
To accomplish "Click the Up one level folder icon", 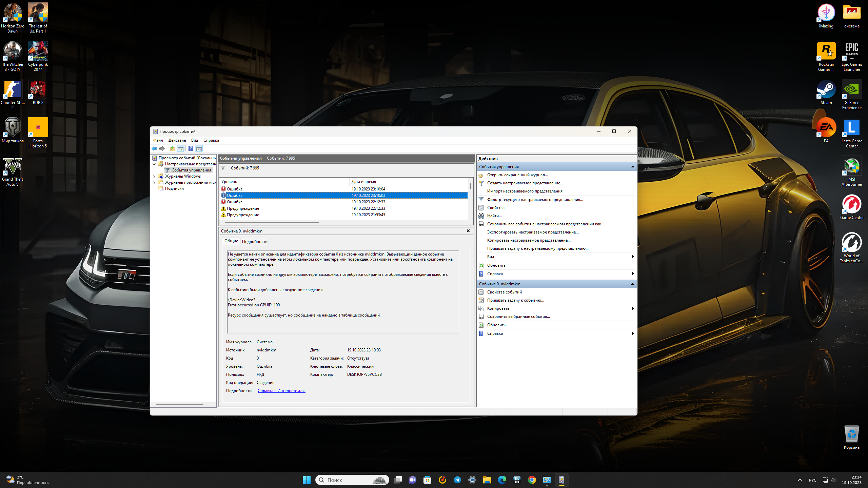I will pos(173,148).
